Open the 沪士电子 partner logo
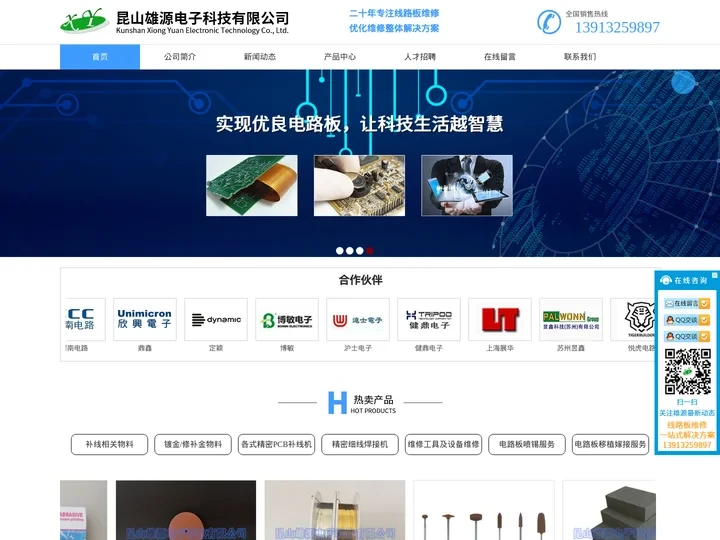 pos(358,319)
